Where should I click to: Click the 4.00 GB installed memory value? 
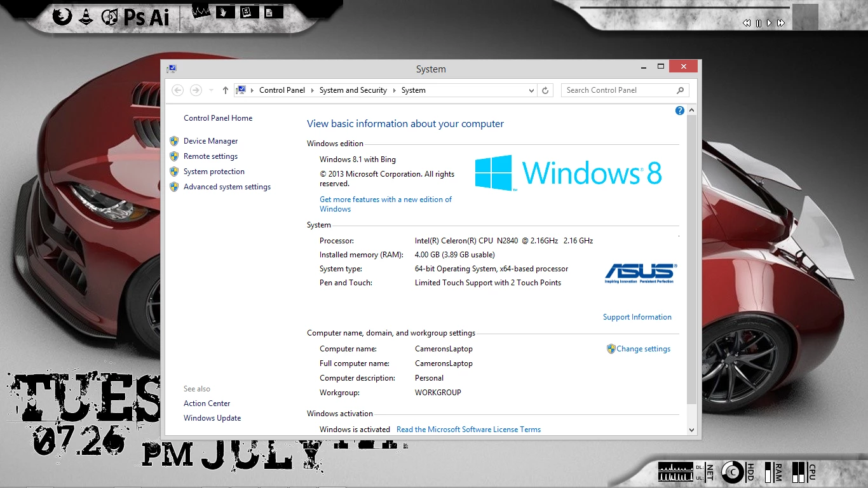455,255
